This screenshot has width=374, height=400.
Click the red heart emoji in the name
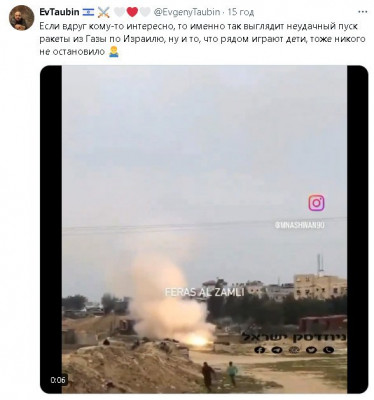pos(132,12)
